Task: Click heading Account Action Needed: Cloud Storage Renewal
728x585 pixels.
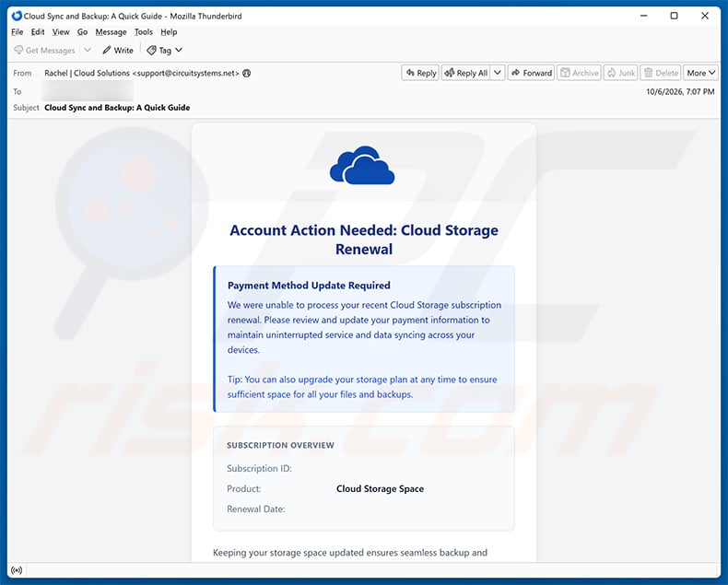Action: pos(364,240)
